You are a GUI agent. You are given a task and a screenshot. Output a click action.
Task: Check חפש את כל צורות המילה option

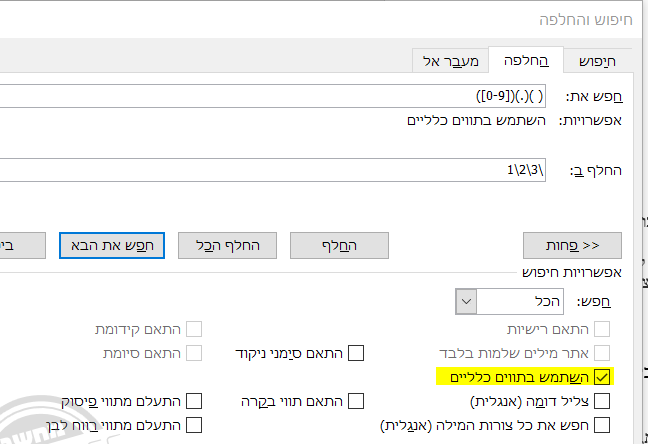[602, 425]
